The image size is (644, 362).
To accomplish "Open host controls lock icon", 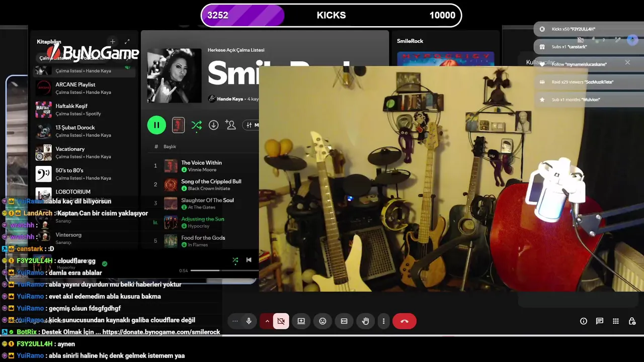I will tap(632, 321).
